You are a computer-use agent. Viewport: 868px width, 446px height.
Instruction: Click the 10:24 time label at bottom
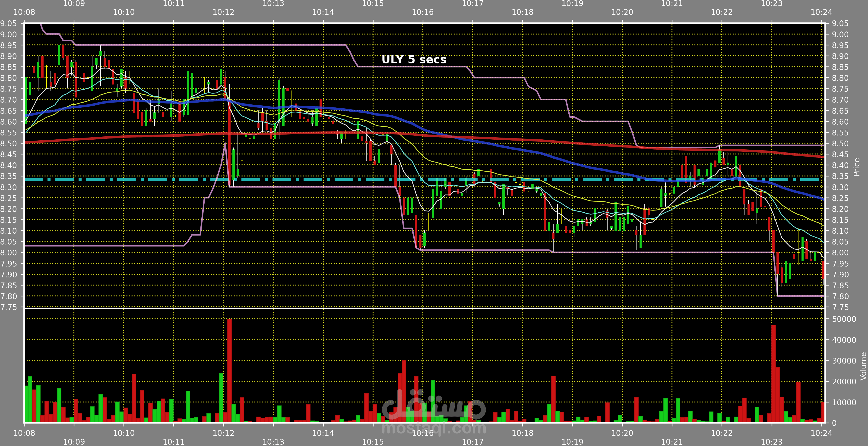821,433
